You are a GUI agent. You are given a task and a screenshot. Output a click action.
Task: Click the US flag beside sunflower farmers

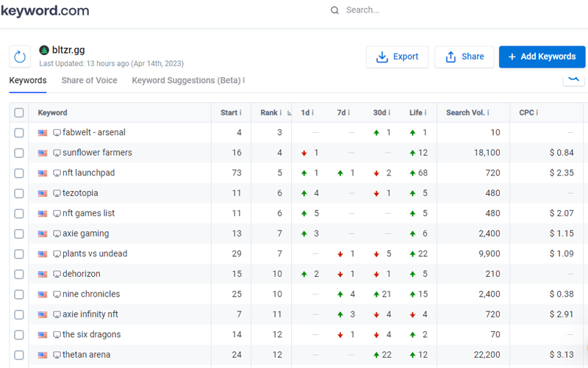click(x=43, y=153)
